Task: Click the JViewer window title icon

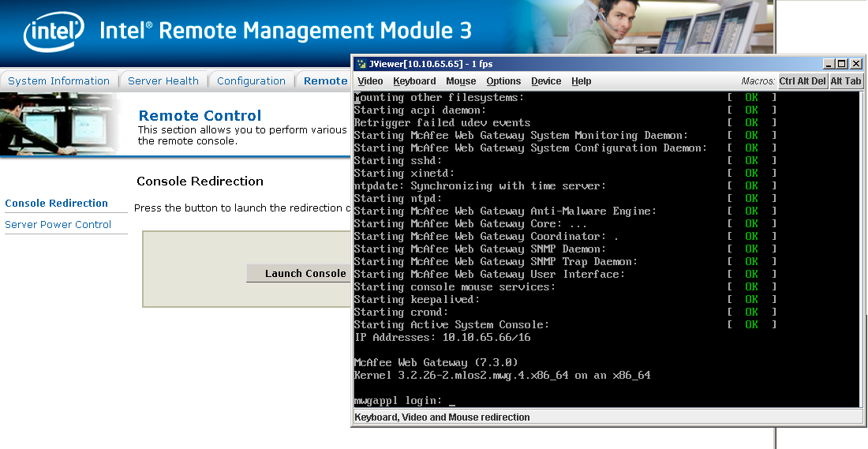Action: coord(361,64)
